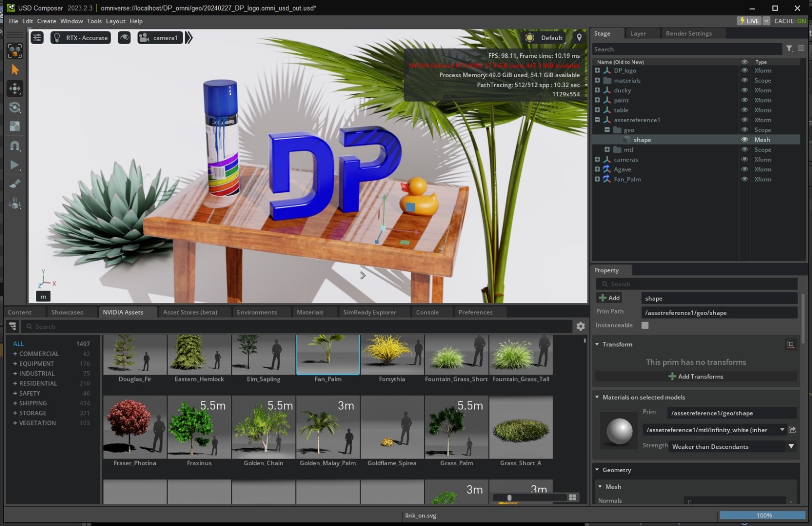Enable the Instanceable checkbox
Image resolution: width=812 pixels, height=526 pixels.
point(645,325)
